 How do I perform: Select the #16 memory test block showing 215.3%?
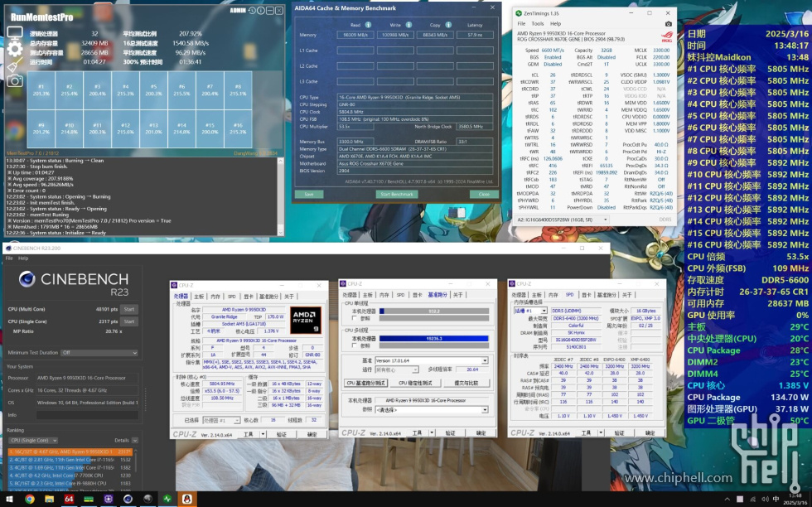click(238, 129)
